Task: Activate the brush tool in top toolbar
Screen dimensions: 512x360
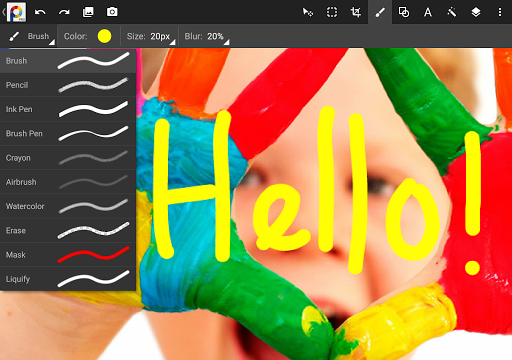Action: coord(380,12)
